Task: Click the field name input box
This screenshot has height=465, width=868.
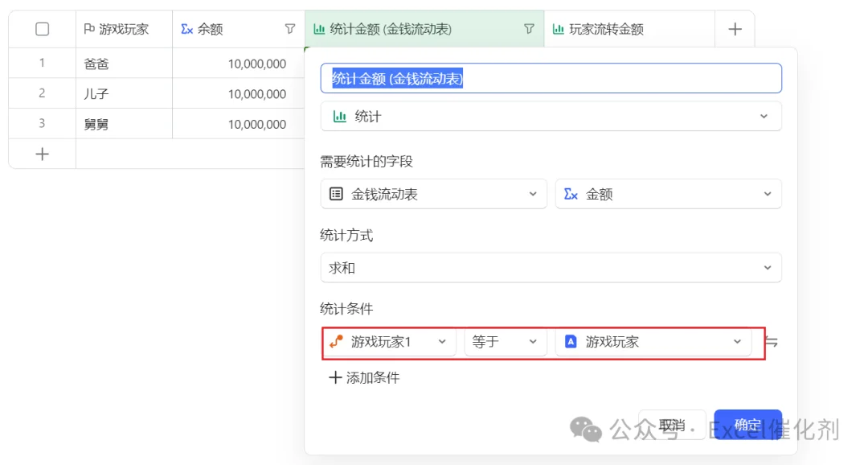Action: click(x=551, y=78)
